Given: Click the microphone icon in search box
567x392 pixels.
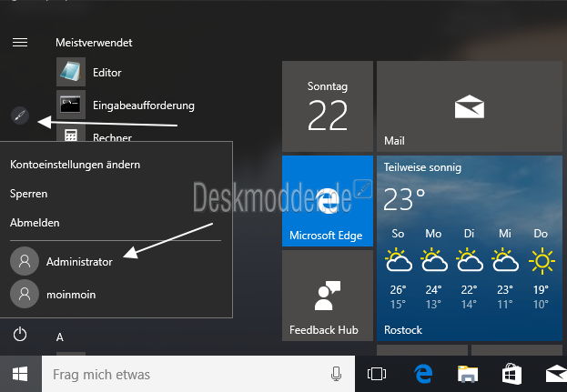Looking at the screenshot, I should [336, 374].
